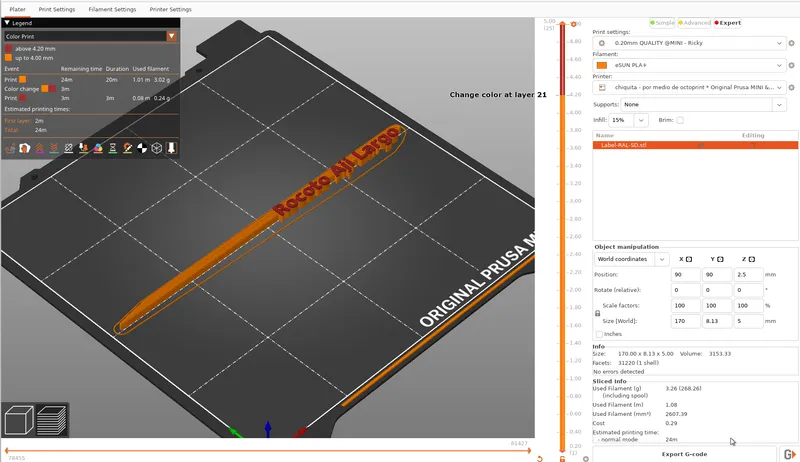Toggle seams visibility icon in legend
This screenshot has height=462, width=800.
pos(68,148)
